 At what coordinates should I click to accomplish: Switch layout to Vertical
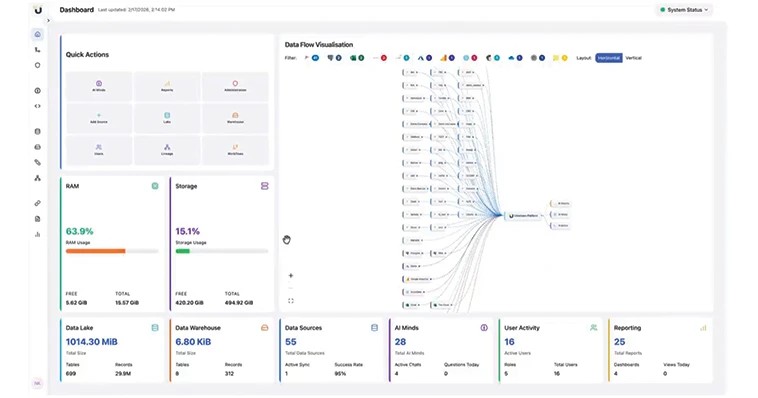point(633,58)
